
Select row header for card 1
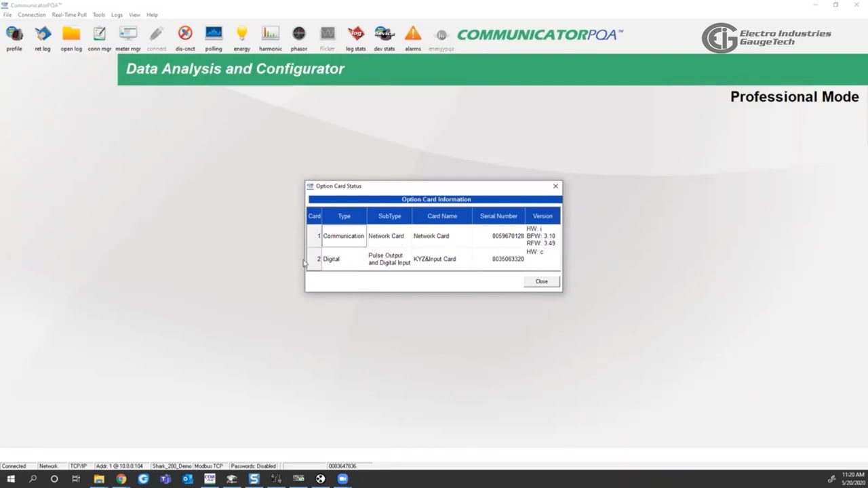point(314,236)
